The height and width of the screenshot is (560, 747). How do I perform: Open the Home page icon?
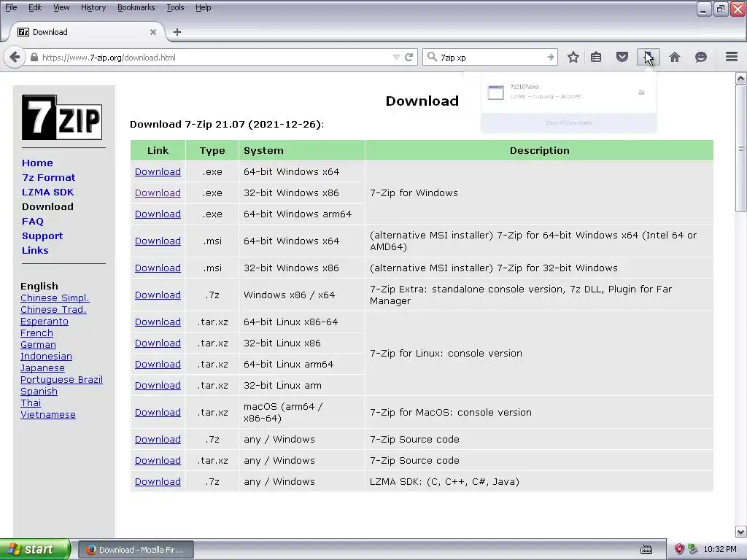click(x=675, y=57)
